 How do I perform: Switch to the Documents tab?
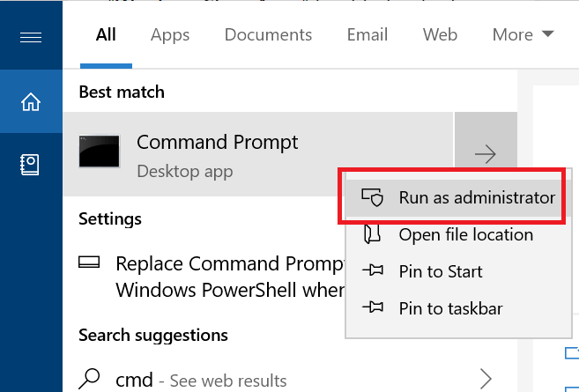pyautogui.click(x=268, y=34)
